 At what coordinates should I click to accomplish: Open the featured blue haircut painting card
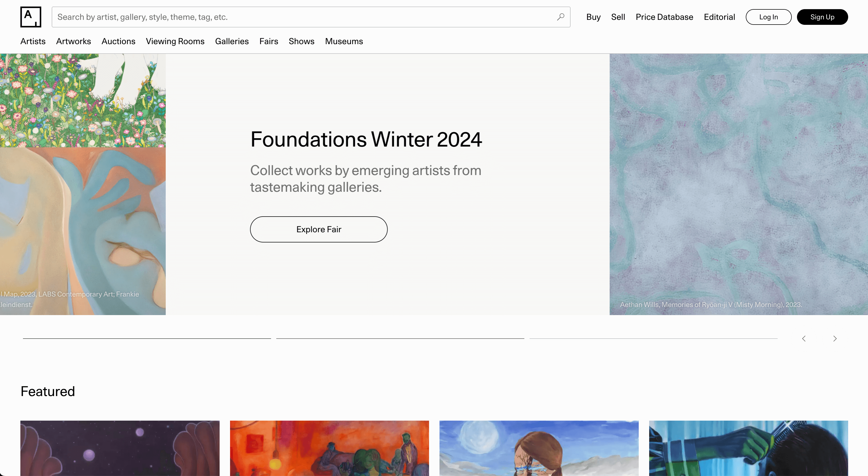pos(748,448)
